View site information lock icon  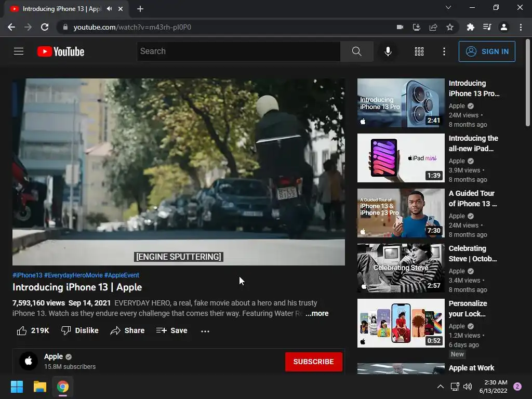65,27
